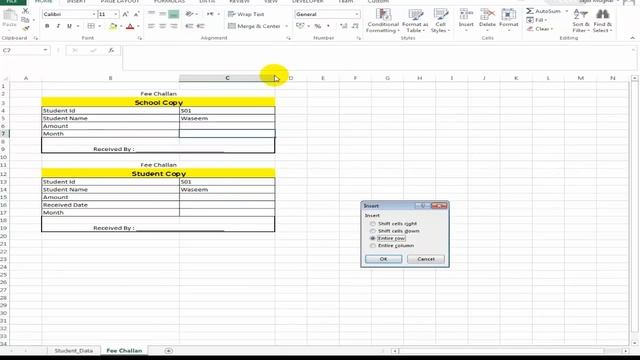Open the font name Calibri dropdown
The height and width of the screenshot is (360, 640).
(x=94, y=14)
